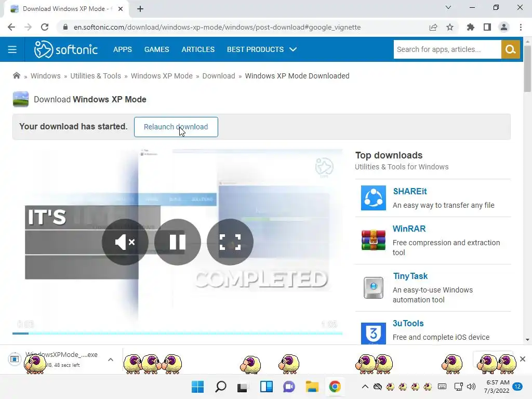Open Chat app from taskbar
This screenshot has width=532, height=399.
coord(289,387)
